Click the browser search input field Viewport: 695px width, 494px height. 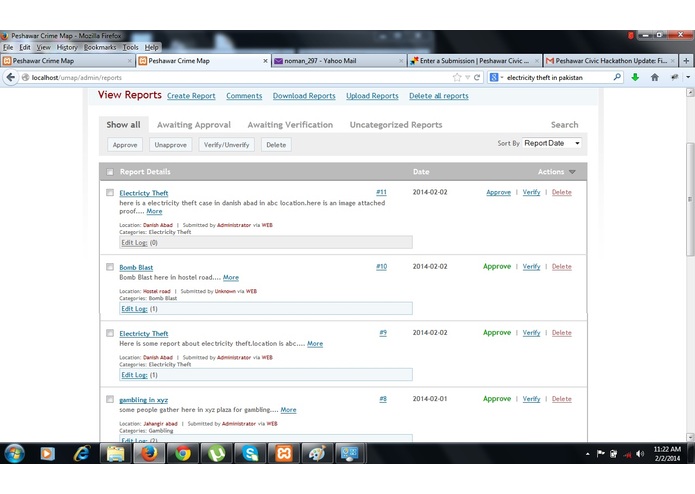(558, 78)
